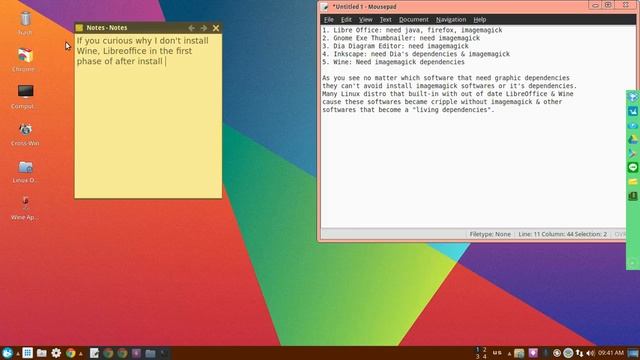Click the '5. Wine: Need imagemagick' line
Image resolution: width=640 pixels, height=360 pixels.
click(393, 62)
